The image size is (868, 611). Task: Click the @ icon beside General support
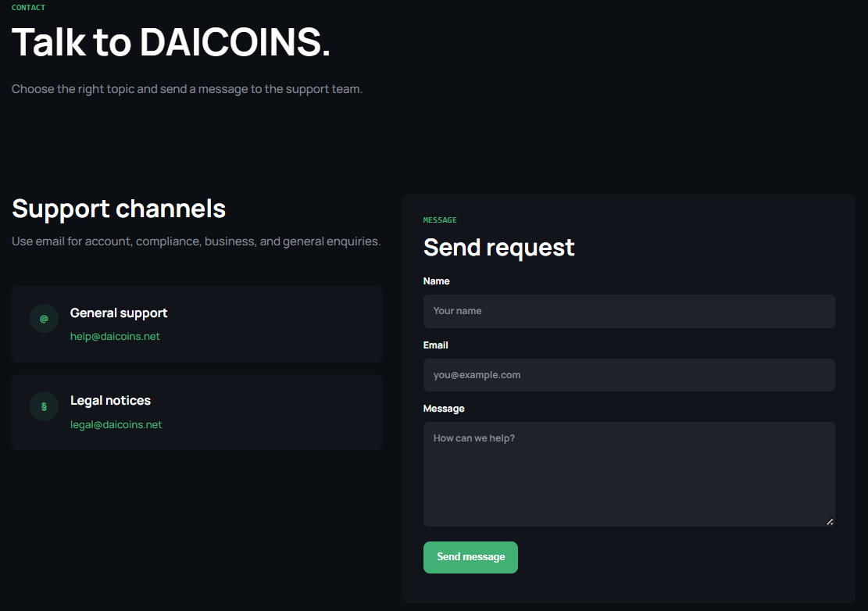pos(45,319)
